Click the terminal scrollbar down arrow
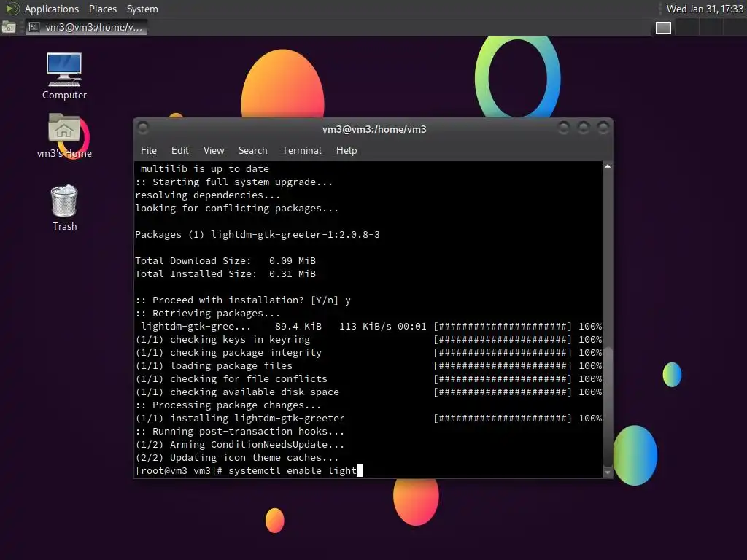Image resolution: width=747 pixels, height=560 pixels. [608, 472]
